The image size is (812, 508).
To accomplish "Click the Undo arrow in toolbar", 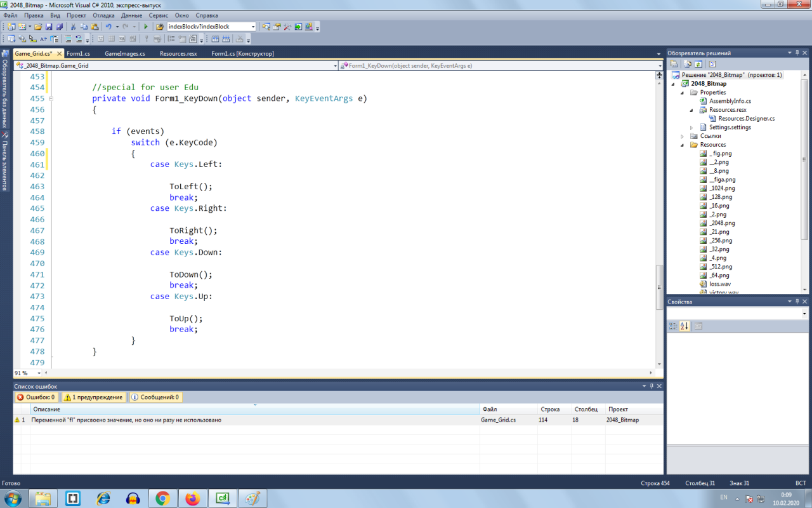I will coord(108,27).
